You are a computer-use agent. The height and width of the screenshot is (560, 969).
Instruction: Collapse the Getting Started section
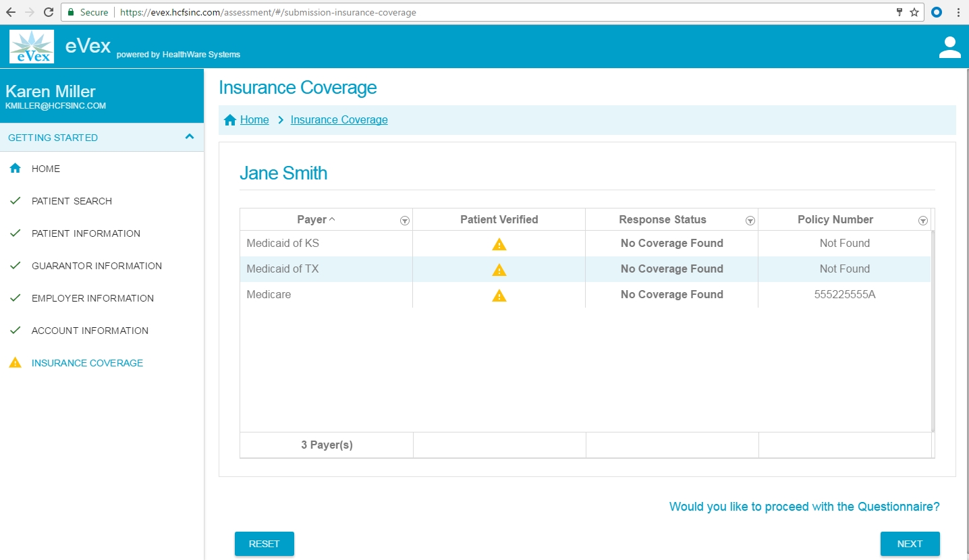click(190, 137)
